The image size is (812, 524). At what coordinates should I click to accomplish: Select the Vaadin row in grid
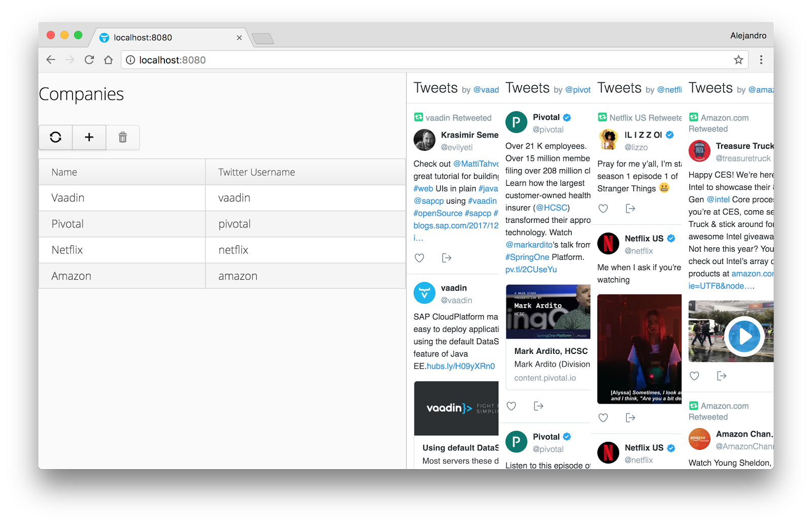pyautogui.click(x=122, y=198)
